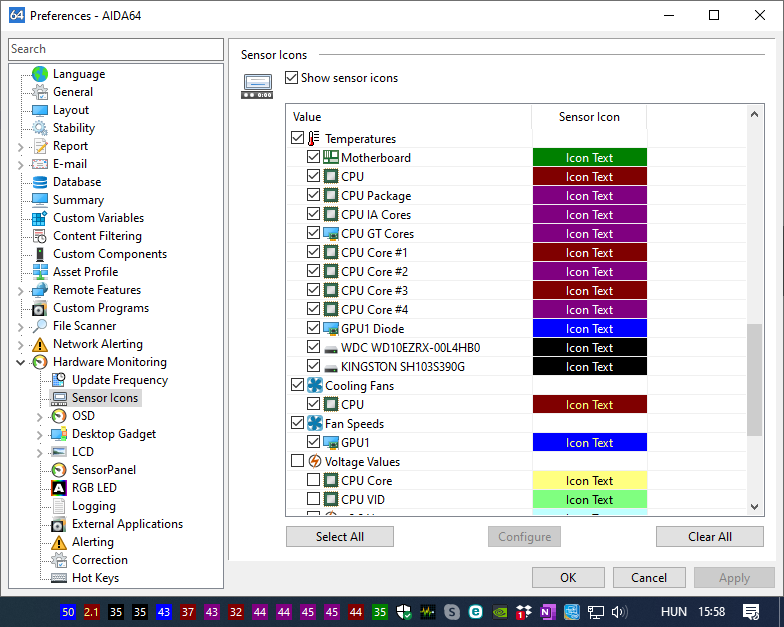Image resolution: width=784 pixels, height=627 pixels.
Task: Click WDC WD10EZRX black Icon Text swatch
Action: click(x=590, y=348)
